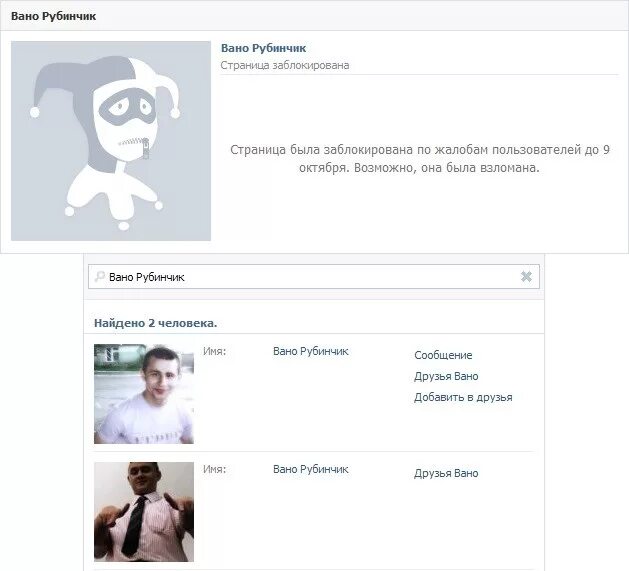Open the blocked profile name link Вано Рубинчик
The image size is (629, 571).
coord(263,49)
